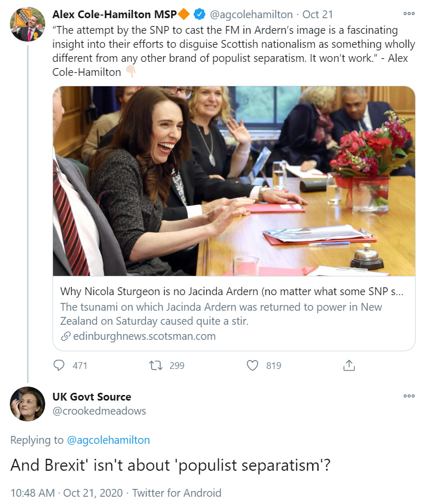The image size is (425, 504).
Task: Open the Oct 21 tweet timestamp
Action: (x=318, y=15)
